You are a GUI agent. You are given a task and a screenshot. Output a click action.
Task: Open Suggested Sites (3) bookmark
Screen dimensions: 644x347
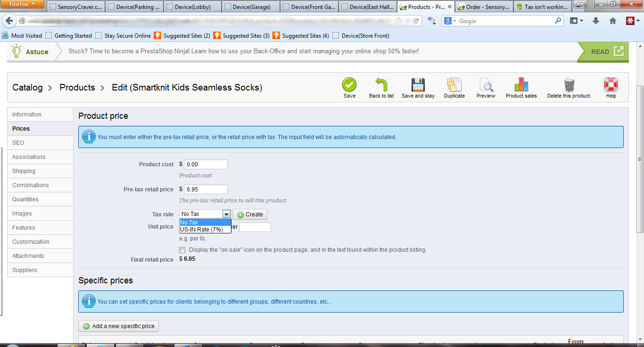tap(241, 35)
